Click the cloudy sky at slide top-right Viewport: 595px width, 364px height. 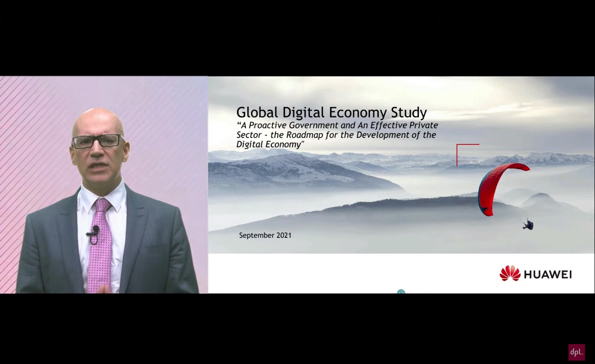click(537, 103)
